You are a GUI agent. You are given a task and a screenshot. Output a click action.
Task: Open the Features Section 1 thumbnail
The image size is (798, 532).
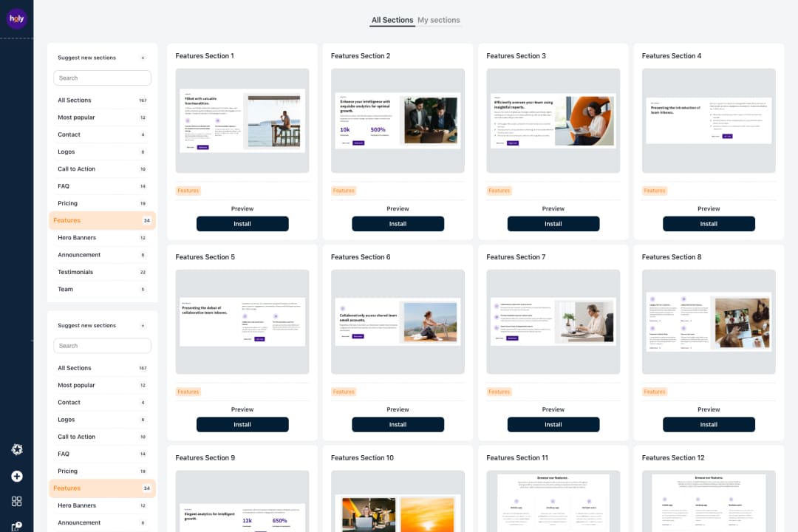pyautogui.click(x=242, y=120)
